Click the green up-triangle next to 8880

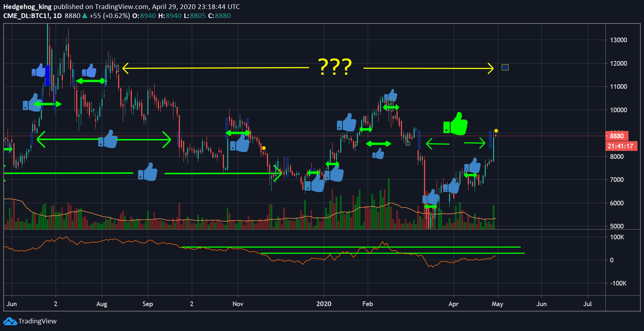coord(85,16)
